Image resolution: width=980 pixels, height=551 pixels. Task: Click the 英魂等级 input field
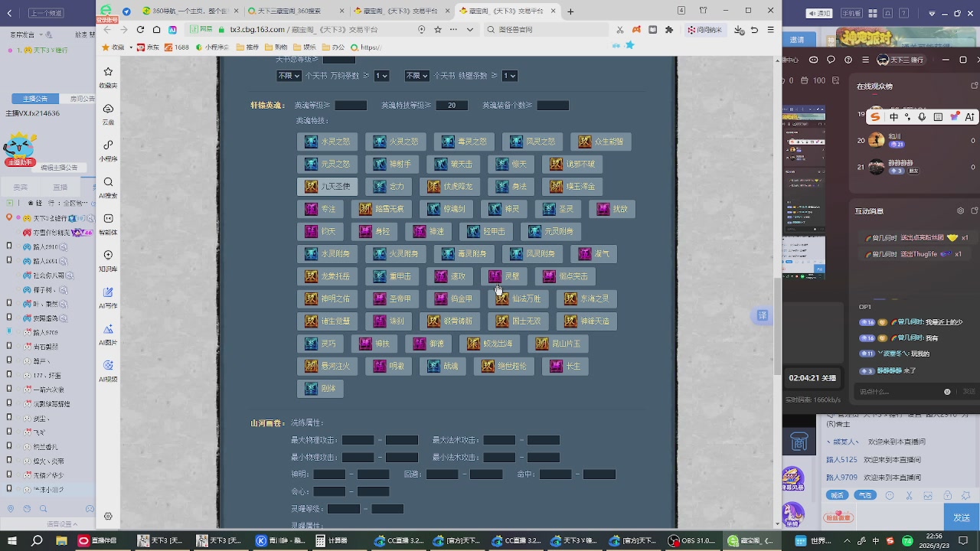[x=351, y=106]
